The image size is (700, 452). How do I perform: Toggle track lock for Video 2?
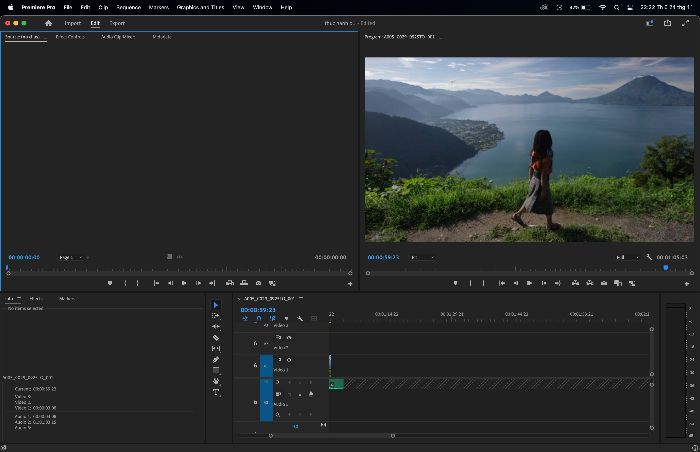point(255,343)
